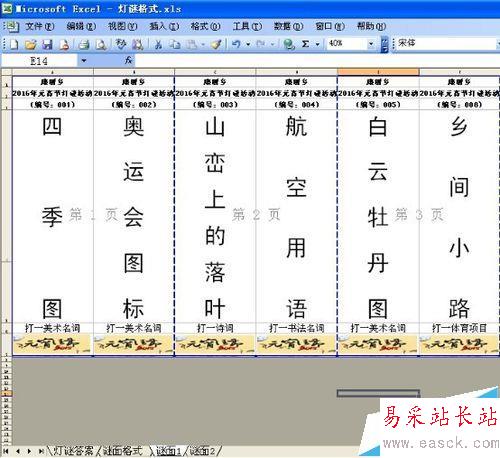Jump to last sheet tab arrow

[x=41, y=451]
